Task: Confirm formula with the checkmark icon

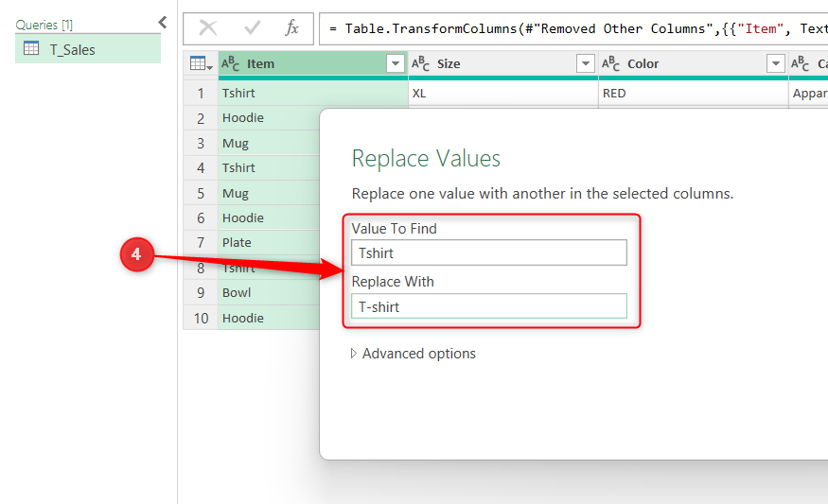Action: [252, 28]
